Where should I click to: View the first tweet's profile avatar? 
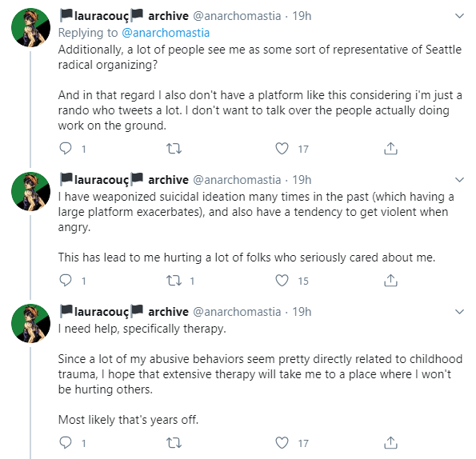(30, 28)
